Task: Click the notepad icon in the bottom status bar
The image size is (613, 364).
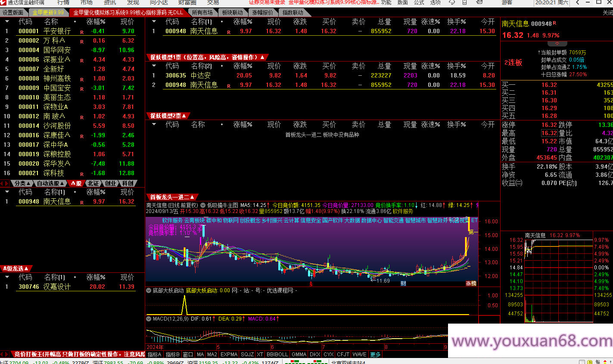Action: (582, 362)
